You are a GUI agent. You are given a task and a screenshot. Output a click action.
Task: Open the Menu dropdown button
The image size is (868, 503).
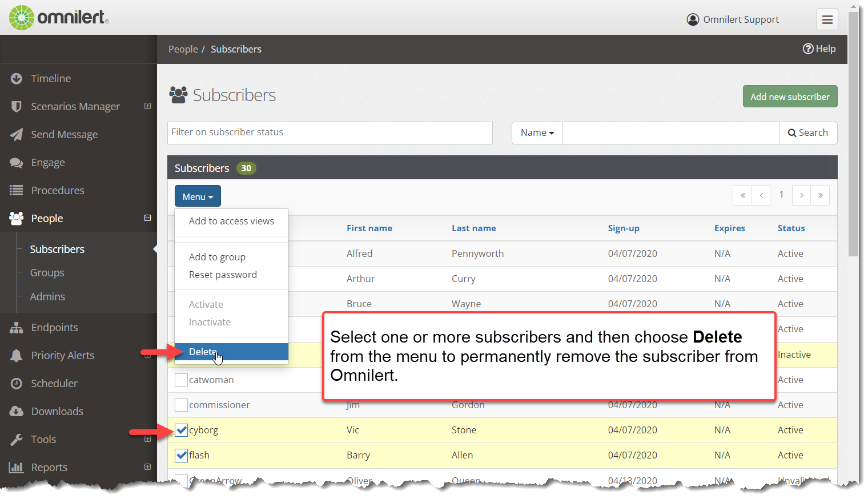(x=198, y=196)
